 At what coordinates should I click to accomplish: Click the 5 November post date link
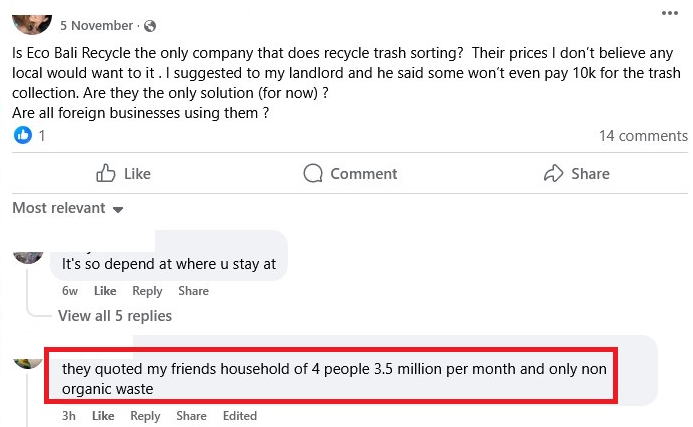pos(97,25)
